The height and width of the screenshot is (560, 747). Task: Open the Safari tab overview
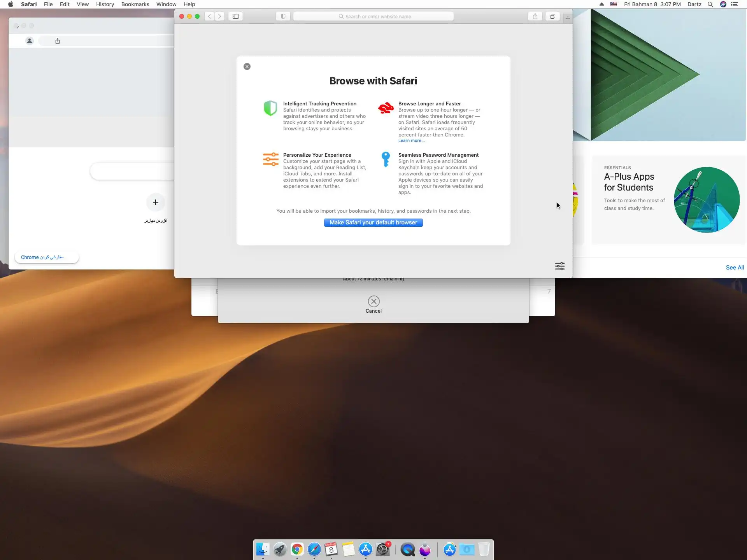pyautogui.click(x=552, y=16)
